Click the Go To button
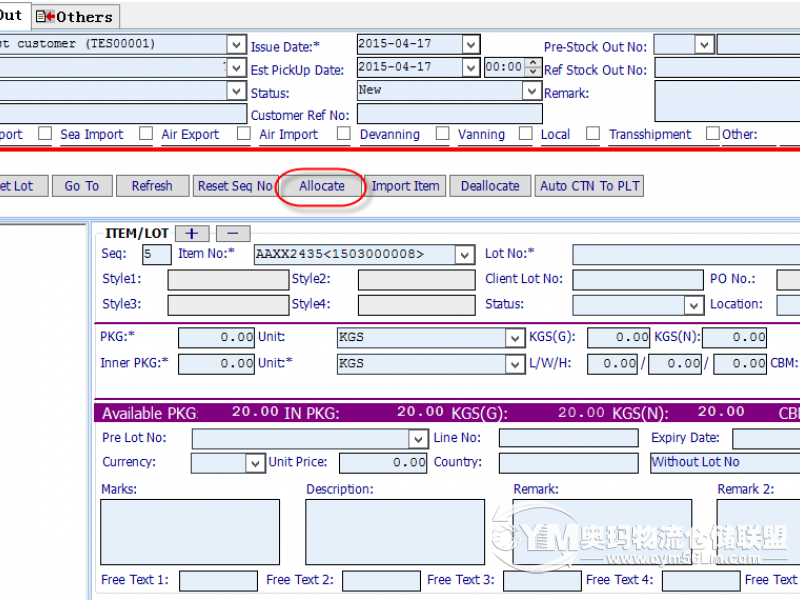 (82, 186)
